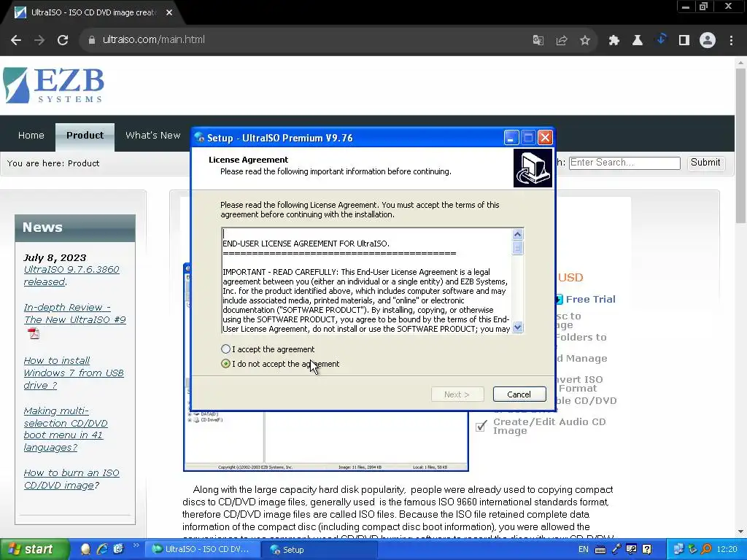Viewport: 747px width, 560px height.
Task: Click the site lock icon
Action: coord(92,40)
